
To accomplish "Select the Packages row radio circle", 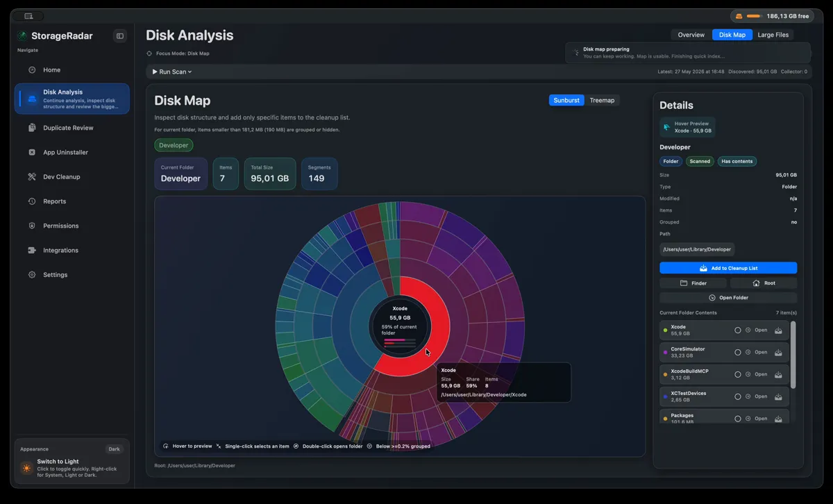I will pos(738,419).
